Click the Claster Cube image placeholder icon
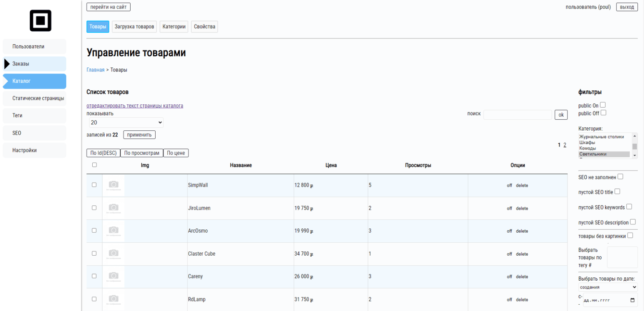Viewport: 644px width, 311px height. click(x=113, y=254)
